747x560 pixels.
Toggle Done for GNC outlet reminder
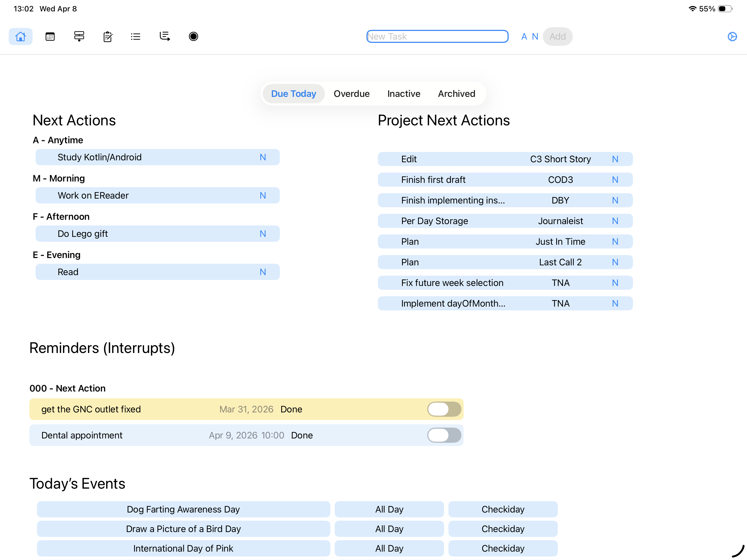pos(444,409)
